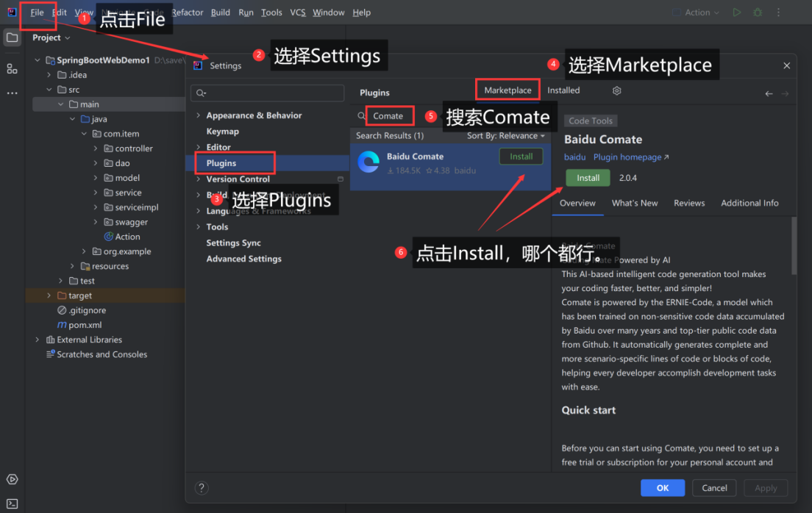Select the Action class file icon
The width and height of the screenshot is (812, 513).
[x=109, y=237]
